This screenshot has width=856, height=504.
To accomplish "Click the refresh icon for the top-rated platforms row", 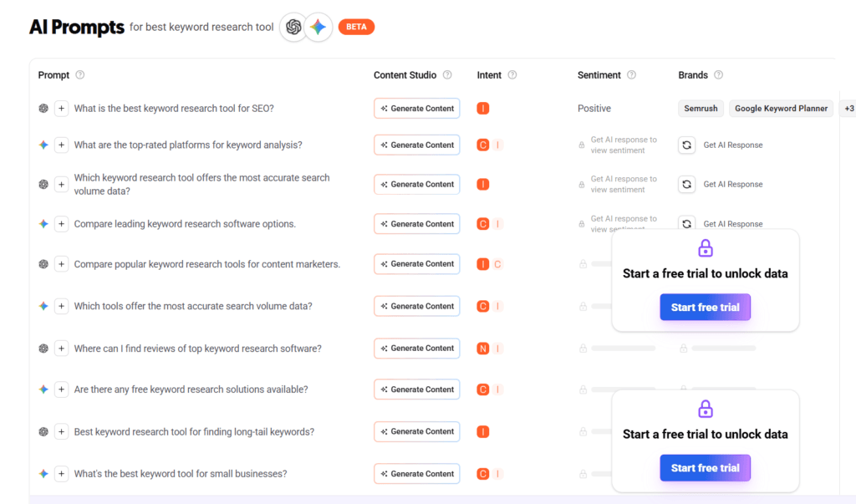I will pos(687,145).
